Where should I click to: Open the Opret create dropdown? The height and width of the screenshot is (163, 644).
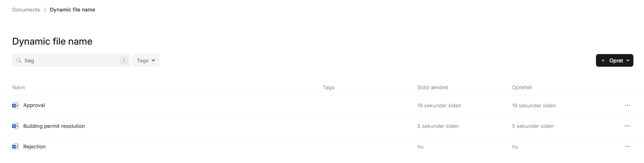pos(614,60)
